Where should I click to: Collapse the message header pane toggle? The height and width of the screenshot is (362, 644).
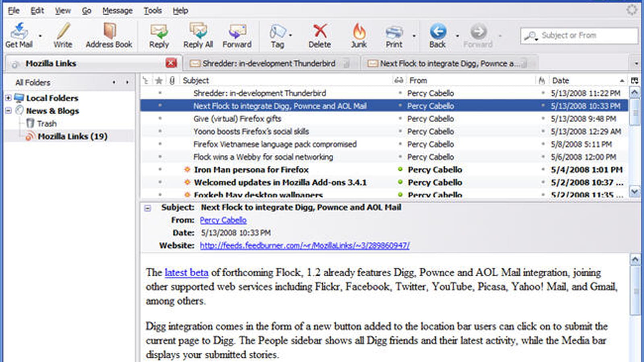[148, 208]
